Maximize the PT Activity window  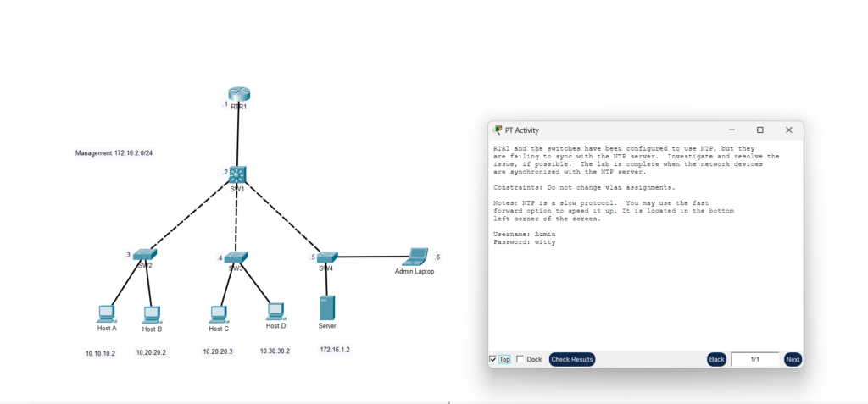coord(759,130)
